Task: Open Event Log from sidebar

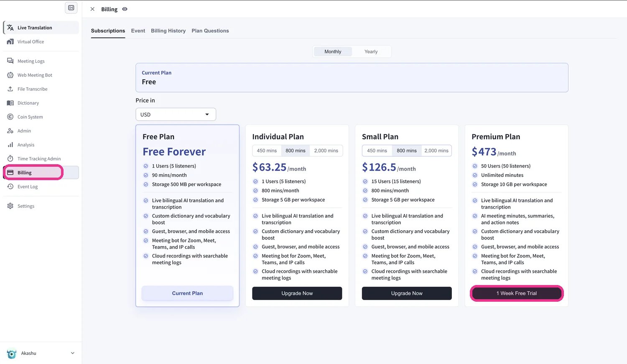Action: point(41,186)
